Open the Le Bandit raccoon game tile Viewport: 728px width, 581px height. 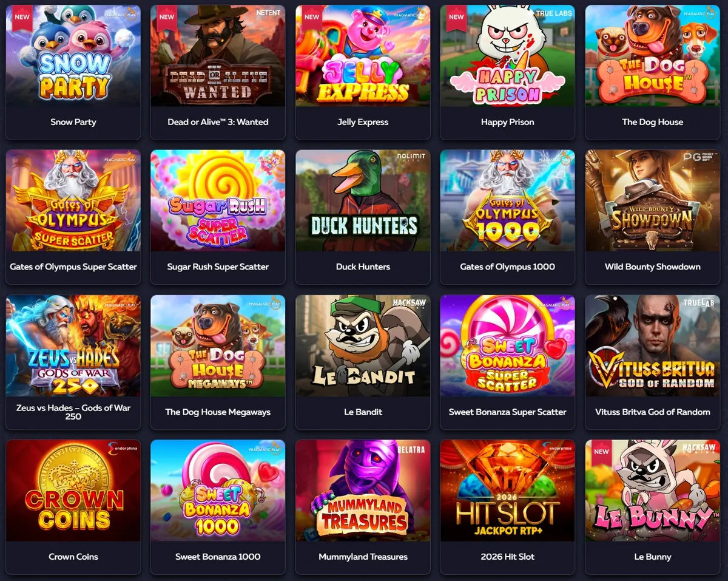pos(363,345)
